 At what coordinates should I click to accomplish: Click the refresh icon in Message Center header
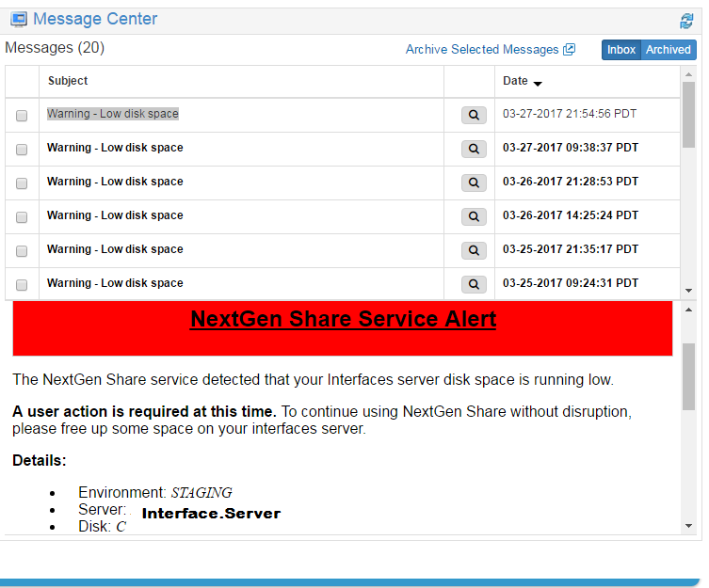686,21
